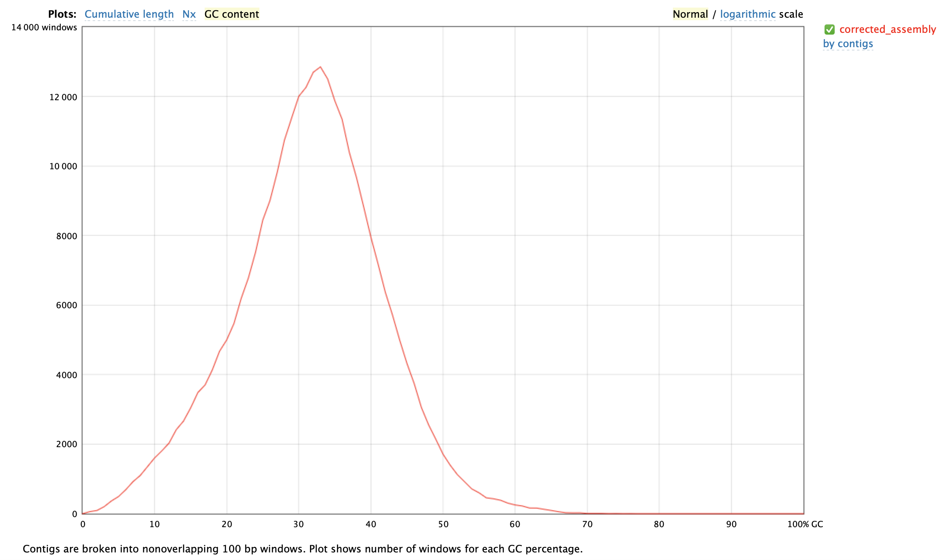Click the '8000' y-axis tick label
This screenshot has width=945, height=560.
pos(67,236)
